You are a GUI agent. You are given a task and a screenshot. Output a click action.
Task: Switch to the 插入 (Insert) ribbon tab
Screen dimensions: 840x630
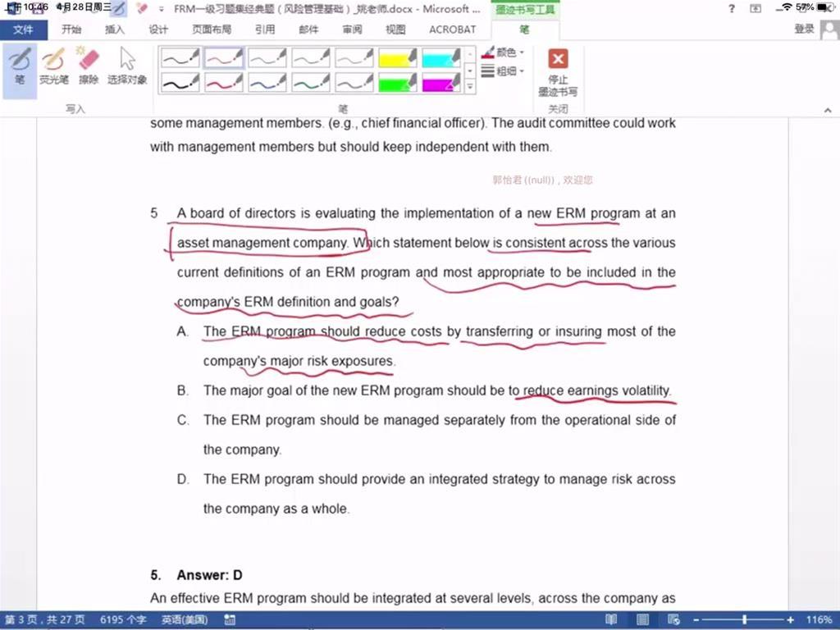pos(114,30)
